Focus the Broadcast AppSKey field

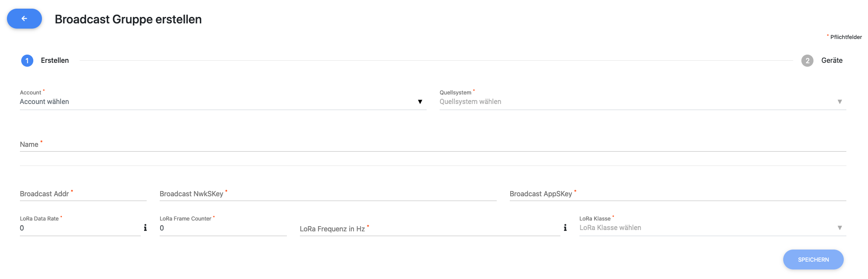(x=678, y=194)
